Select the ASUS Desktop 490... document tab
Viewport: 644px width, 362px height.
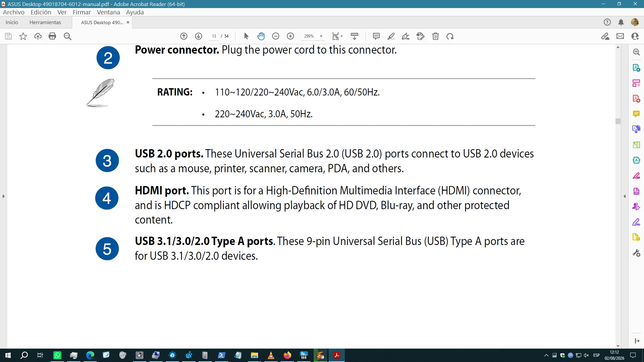coord(102,22)
